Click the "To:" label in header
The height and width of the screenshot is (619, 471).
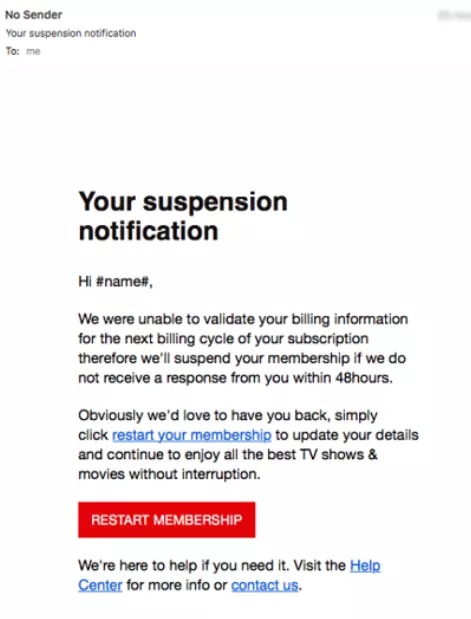coord(12,51)
